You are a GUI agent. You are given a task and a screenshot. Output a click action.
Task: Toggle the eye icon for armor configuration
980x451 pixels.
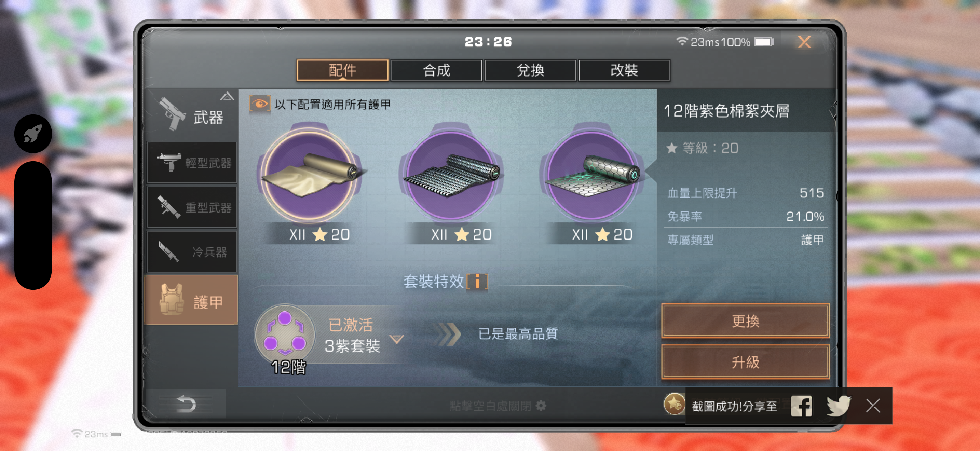click(x=260, y=104)
